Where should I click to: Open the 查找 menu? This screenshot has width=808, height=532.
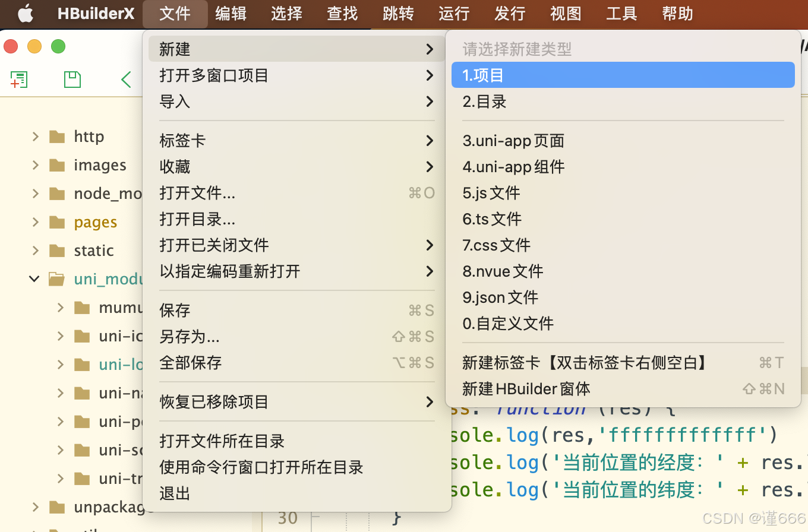pyautogui.click(x=342, y=13)
